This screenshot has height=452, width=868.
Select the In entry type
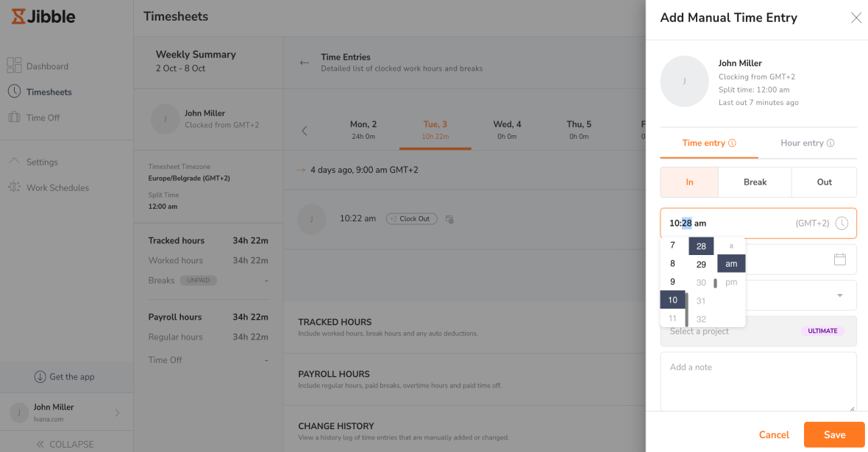[689, 182]
